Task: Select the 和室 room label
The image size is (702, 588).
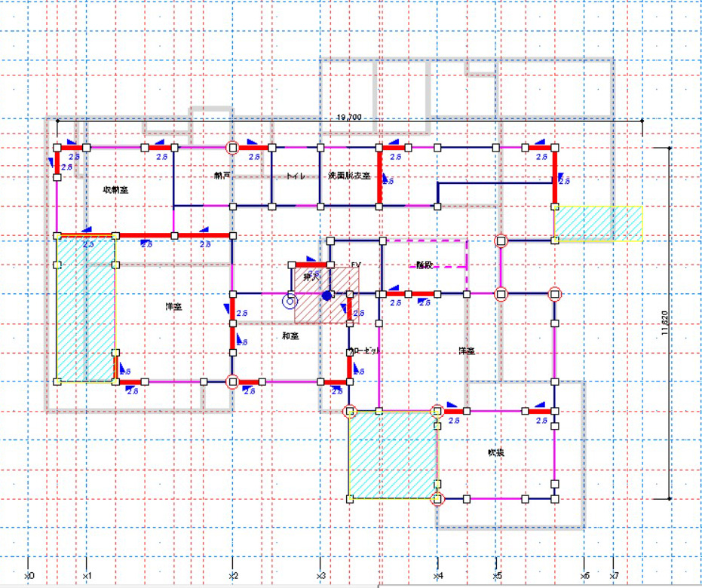Action: pos(290,335)
